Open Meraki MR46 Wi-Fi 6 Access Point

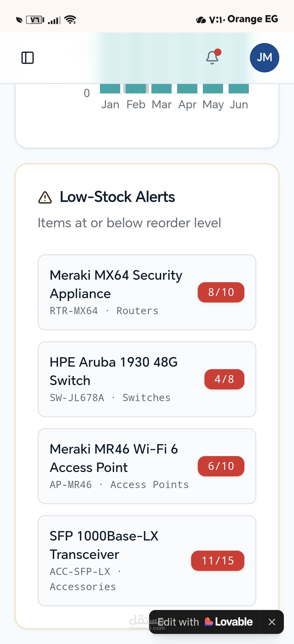147,466
